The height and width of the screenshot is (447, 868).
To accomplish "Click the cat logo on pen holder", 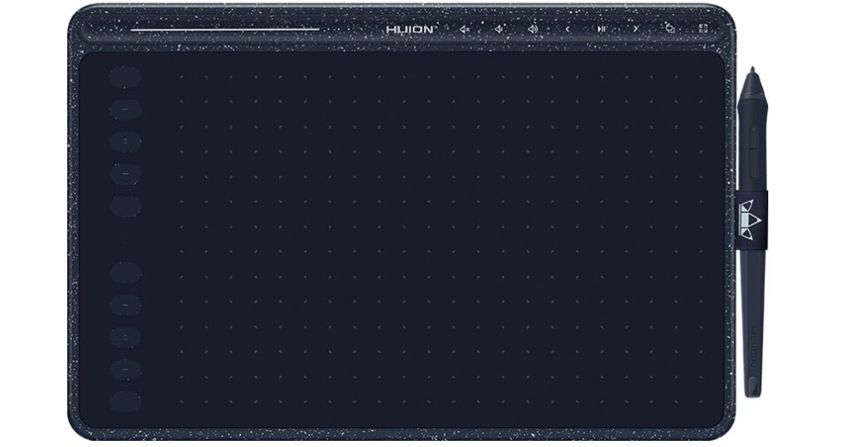I will point(751,219).
